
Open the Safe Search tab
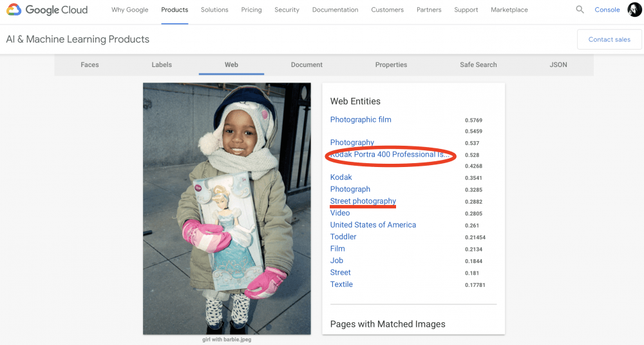click(x=478, y=64)
